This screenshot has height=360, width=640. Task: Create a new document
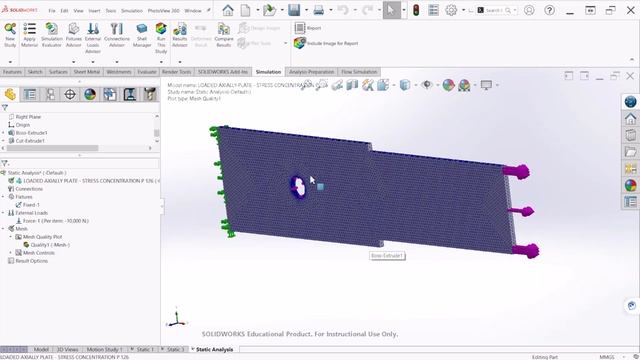pos(245,10)
